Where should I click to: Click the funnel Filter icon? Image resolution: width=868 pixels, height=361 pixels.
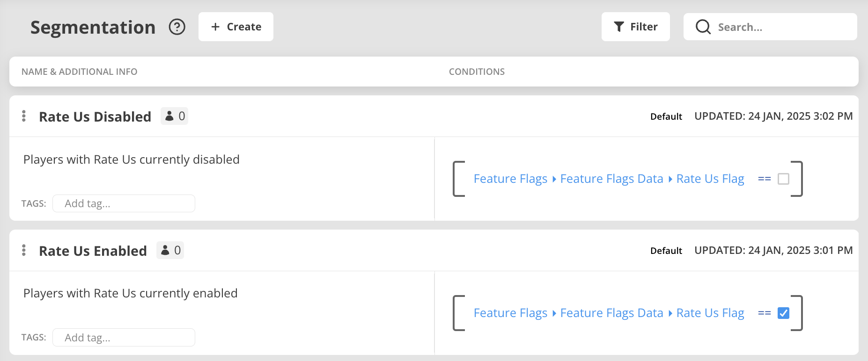(619, 27)
